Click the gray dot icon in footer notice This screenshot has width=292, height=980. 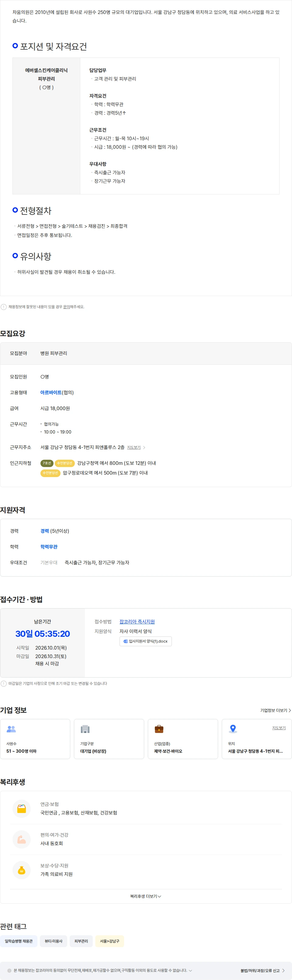[x=9, y=971]
